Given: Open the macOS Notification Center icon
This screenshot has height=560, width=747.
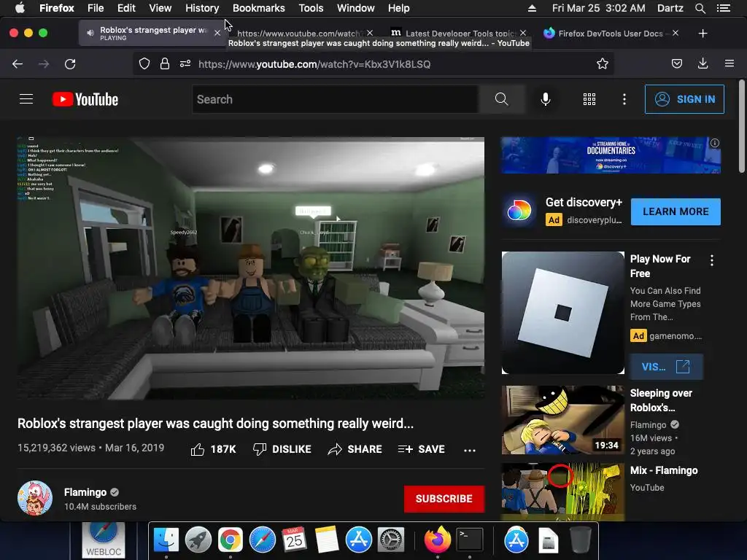Looking at the screenshot, I should tap(723, 8).
